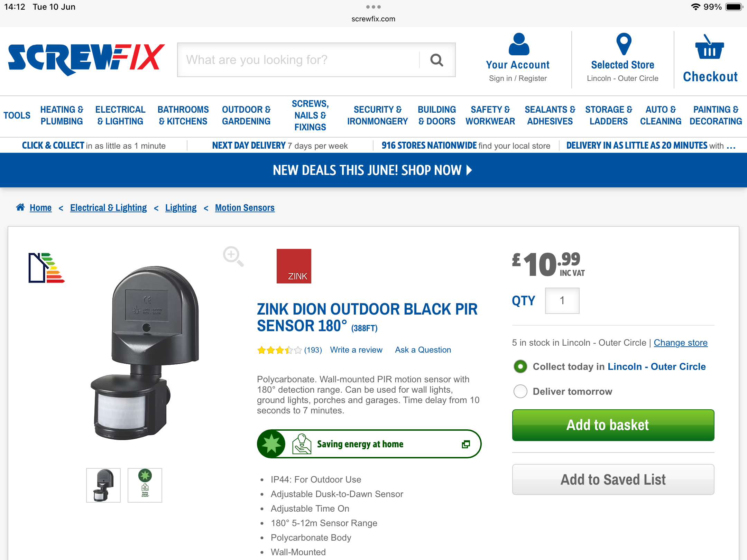The width and height of the screenshot is (747, 560).
Task: Expand Saving energy at home popup
Action: [x=465, y=444]
